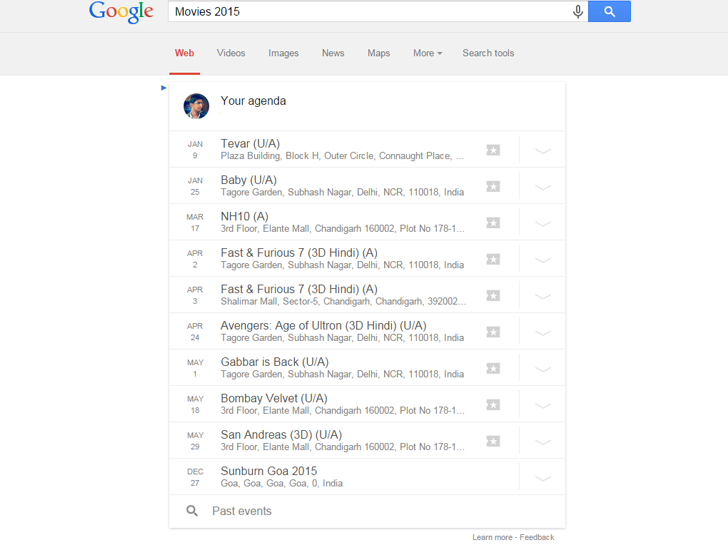Click the Google logo
The image size is (728, 550).
click(121, 12)
